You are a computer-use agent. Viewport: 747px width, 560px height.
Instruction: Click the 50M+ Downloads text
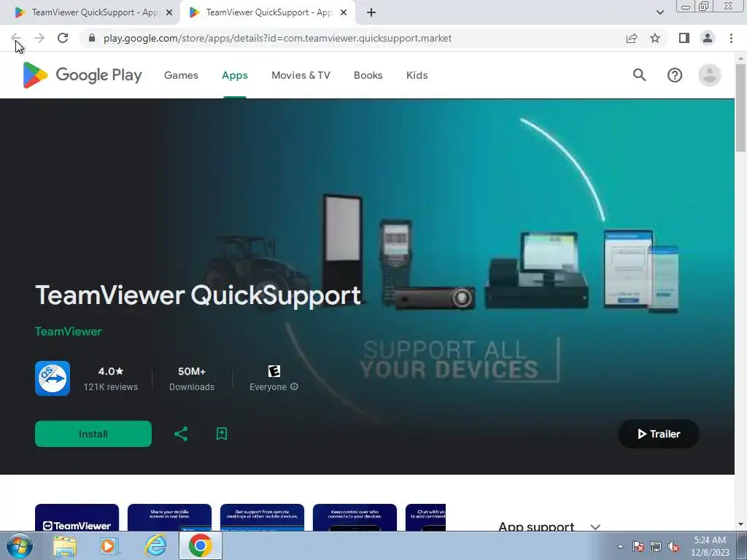[192, 378]
